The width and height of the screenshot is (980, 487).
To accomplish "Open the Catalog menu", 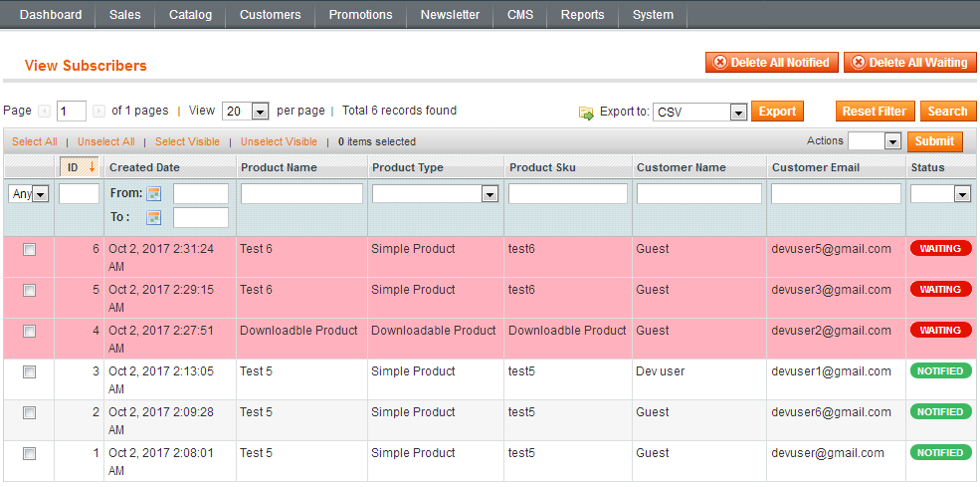I will 190,15.
